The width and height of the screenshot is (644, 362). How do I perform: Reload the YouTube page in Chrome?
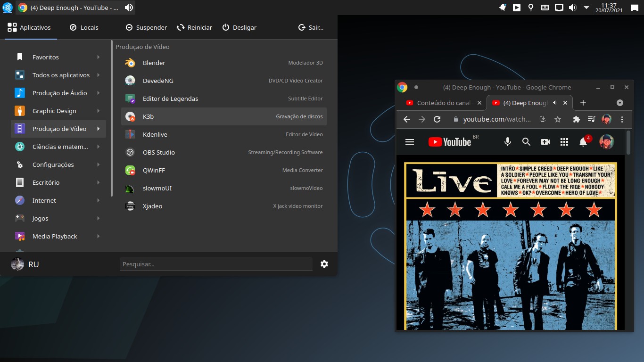pyautogui.click(x=437, y=119)
